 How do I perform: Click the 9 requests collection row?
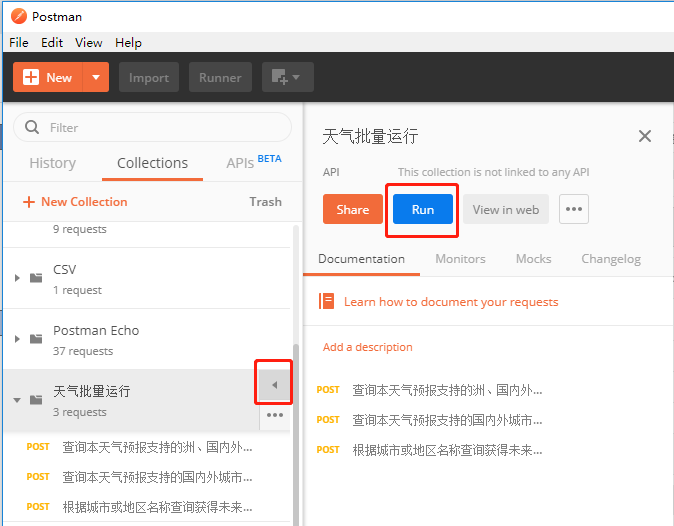click(147, 234)
